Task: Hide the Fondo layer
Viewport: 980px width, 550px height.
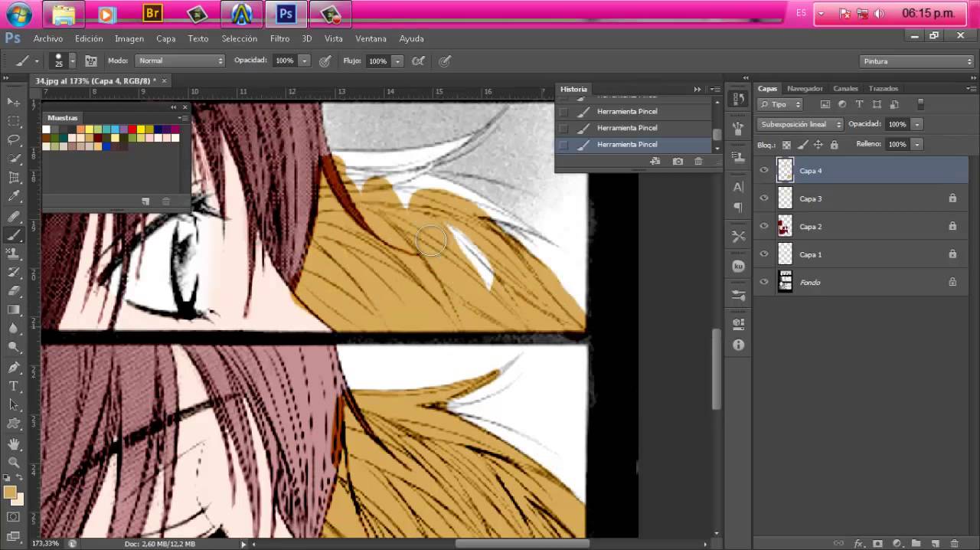Action: pyautogui.click(x=764, y=282)
